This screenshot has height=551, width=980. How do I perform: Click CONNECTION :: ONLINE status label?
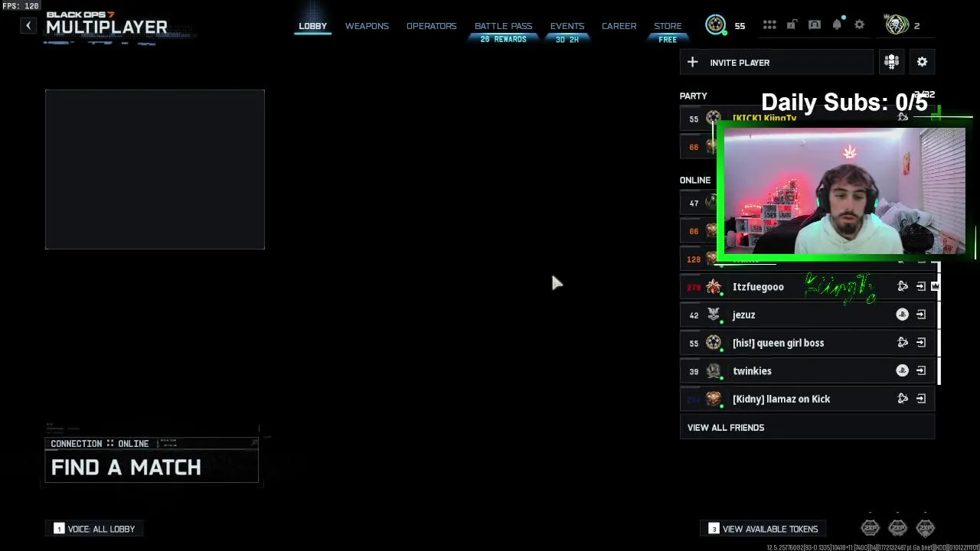pos(100,444)
